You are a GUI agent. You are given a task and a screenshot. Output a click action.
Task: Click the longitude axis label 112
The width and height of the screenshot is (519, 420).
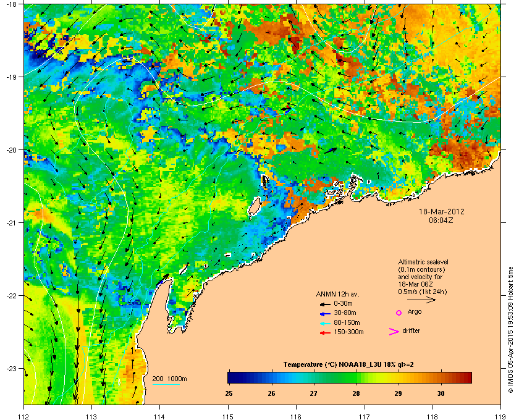point(24,417)
